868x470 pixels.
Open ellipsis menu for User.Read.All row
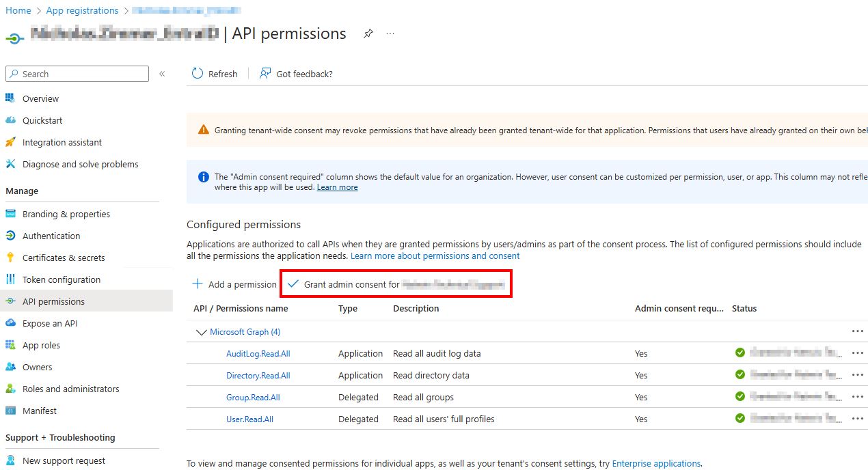(x=858, y=419)
